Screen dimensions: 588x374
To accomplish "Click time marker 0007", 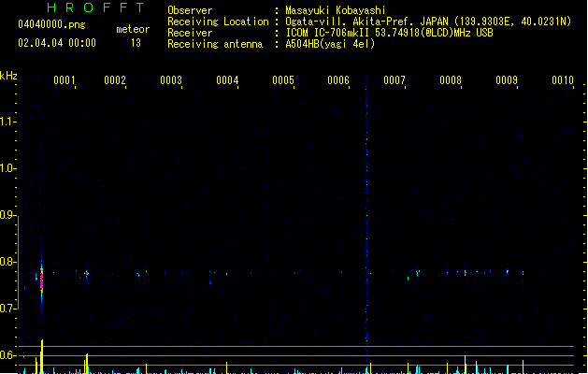I will click(394, 80).
